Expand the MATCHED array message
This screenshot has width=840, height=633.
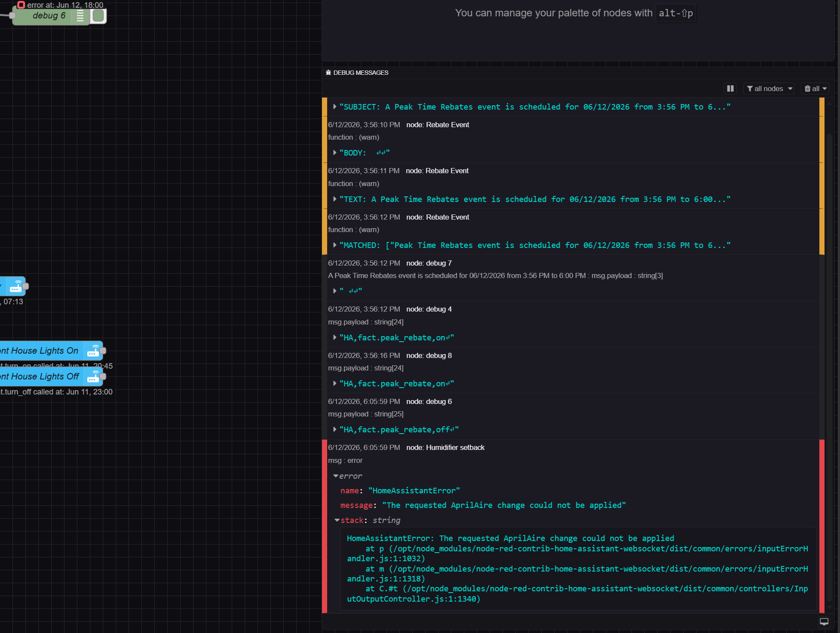tap(335, 245)
